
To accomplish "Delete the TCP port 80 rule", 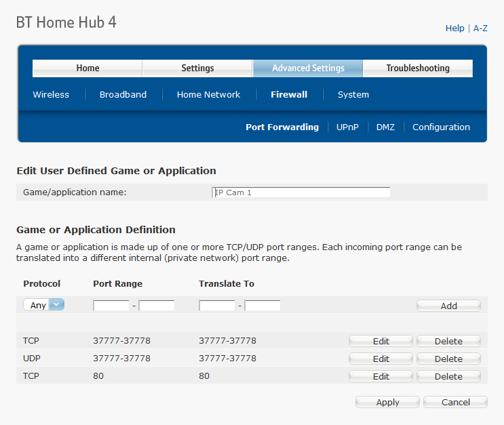I will click(448, 376).
